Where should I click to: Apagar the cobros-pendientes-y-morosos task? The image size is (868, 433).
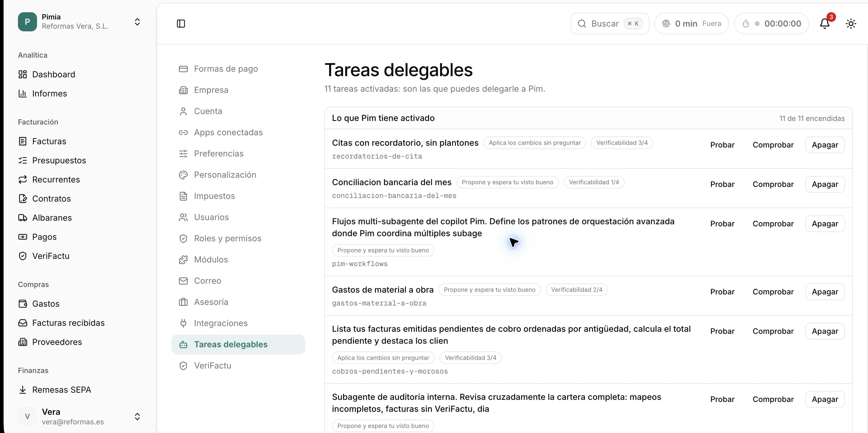(x=825, y=331)
